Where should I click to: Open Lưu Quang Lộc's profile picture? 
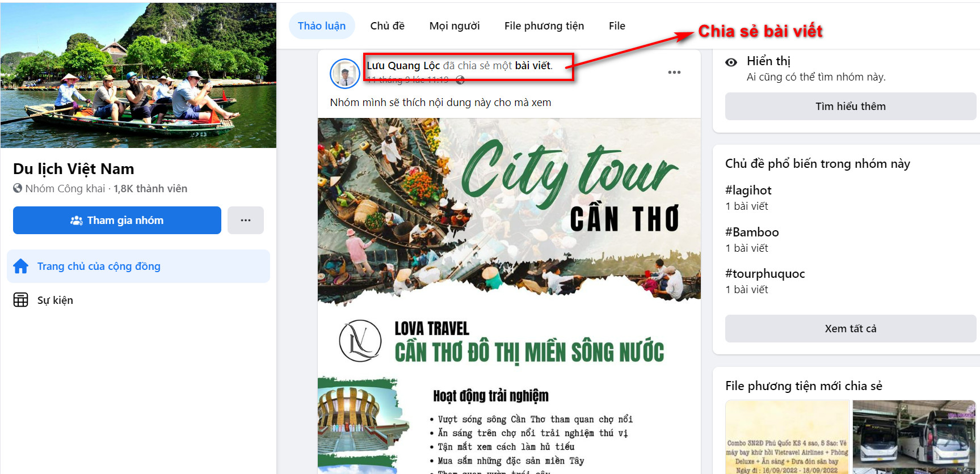pyautogui.click(x=345, y=74)
